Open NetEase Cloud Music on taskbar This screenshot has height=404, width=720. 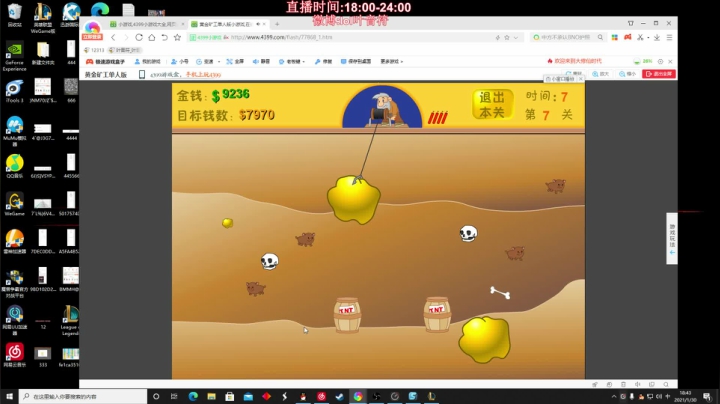click(321, 396)
